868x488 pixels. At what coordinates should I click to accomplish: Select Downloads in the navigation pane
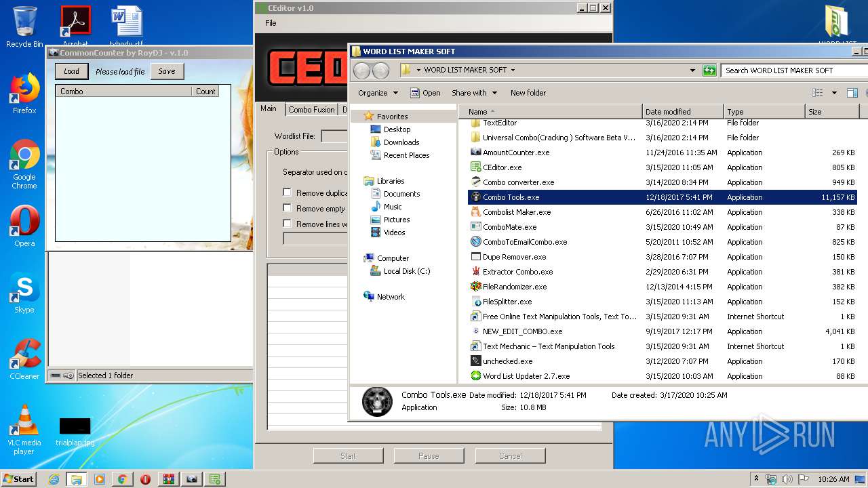[401, 142]
